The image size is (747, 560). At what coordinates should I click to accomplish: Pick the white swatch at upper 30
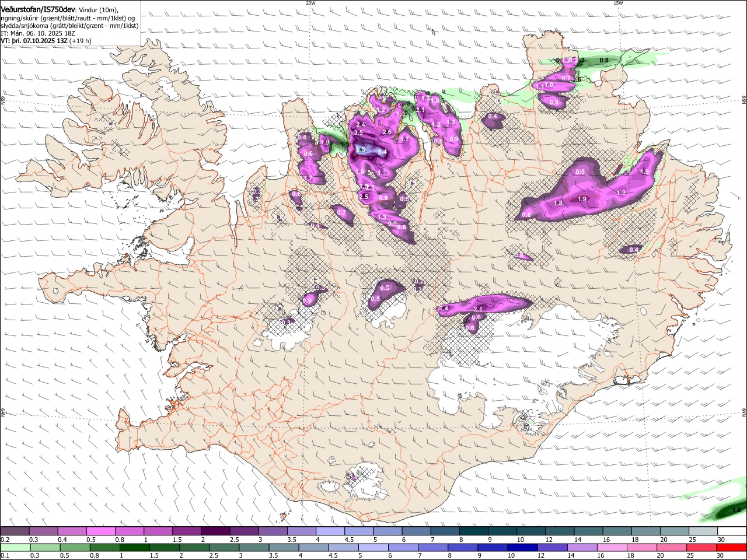tap(732, 531)
